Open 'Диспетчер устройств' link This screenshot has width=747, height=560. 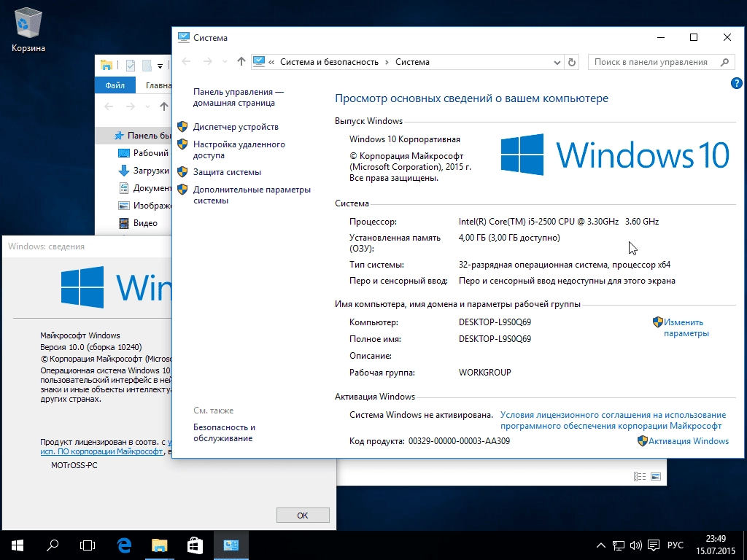pos(236,127)
